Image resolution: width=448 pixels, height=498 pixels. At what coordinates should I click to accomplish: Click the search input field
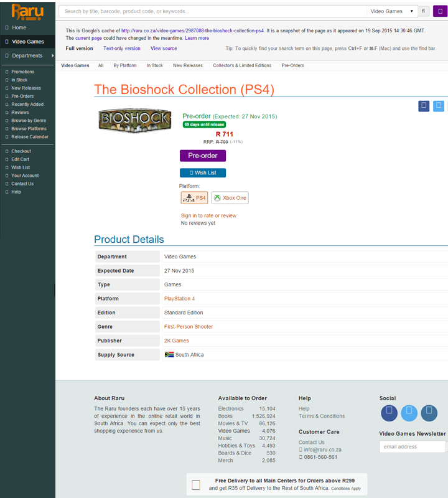click(213, 11)
